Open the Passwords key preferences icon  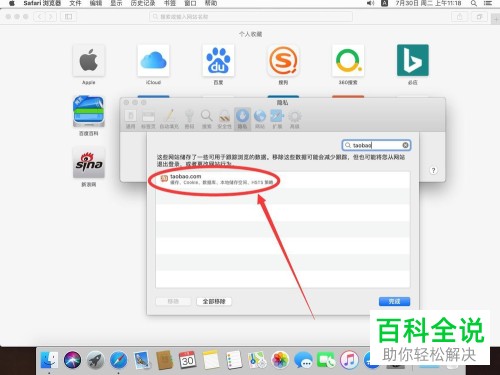(x=189, y=119)
